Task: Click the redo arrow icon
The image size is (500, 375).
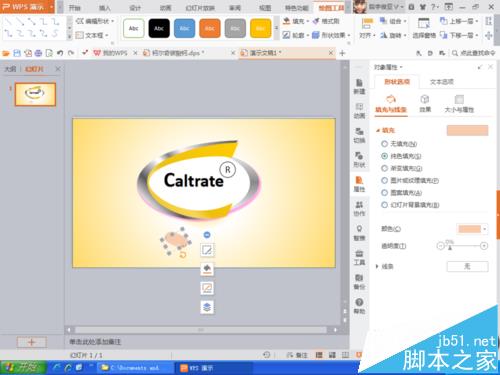Action: pyautogui.click(x=71, y=53)
